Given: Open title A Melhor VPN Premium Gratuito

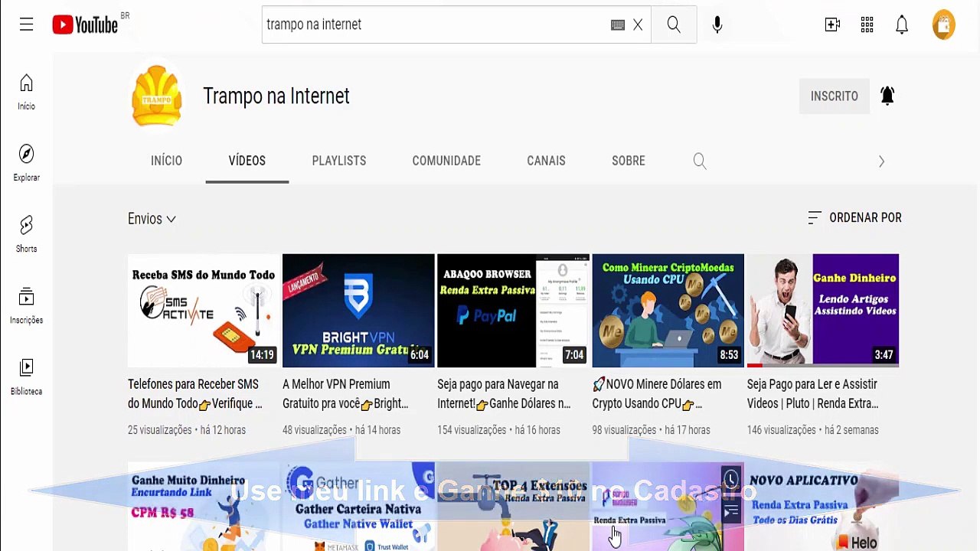Looking at the screenshot, I should [x=345, y=394].
